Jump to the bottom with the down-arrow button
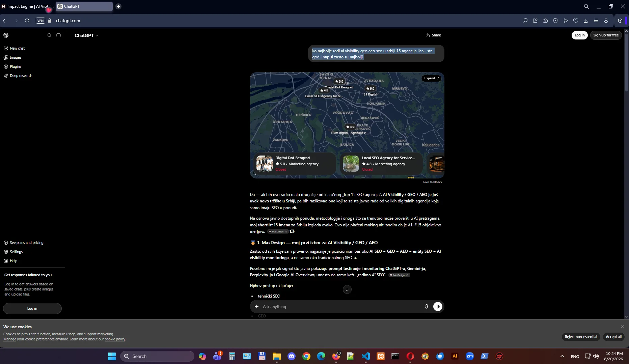 [x=347, y=289]
